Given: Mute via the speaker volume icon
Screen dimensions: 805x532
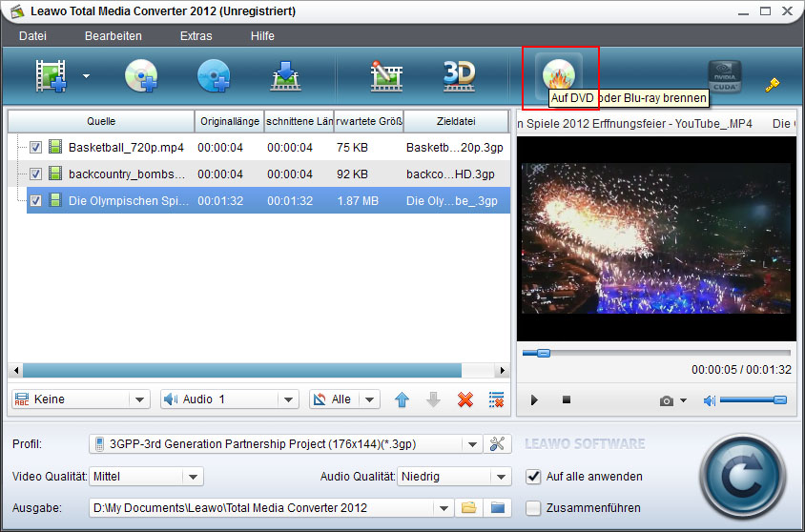Looking at the screenshot, I should (710, 400).
